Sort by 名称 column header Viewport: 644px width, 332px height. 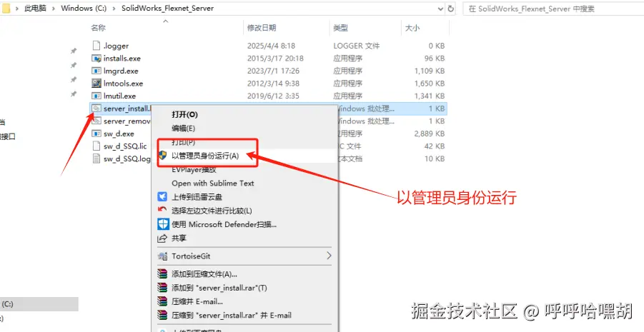(98, 28)
